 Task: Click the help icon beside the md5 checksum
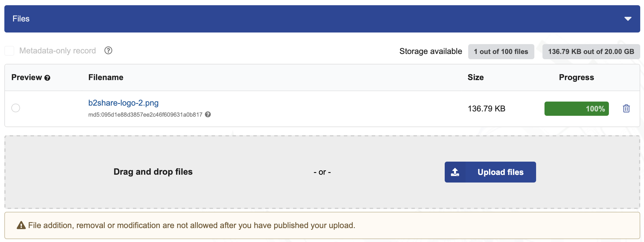[x=208, y=115]
